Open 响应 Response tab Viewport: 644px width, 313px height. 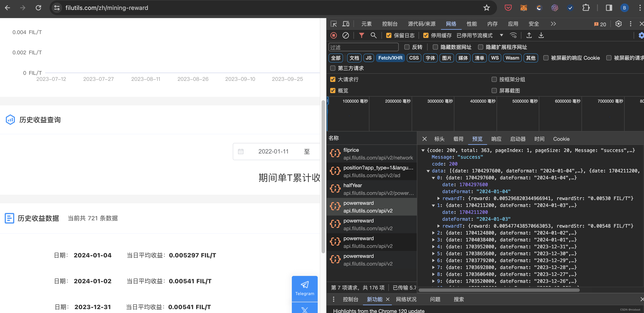tap(496, 139)
